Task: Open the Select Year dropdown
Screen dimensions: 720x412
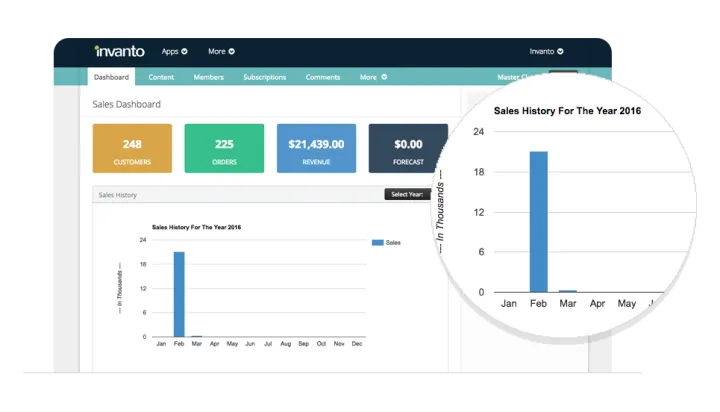Action: [410, 195]
